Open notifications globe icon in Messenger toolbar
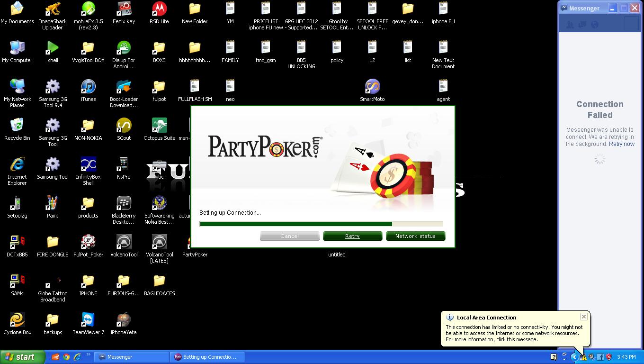The image size is (644, 364). pos(595,25)
